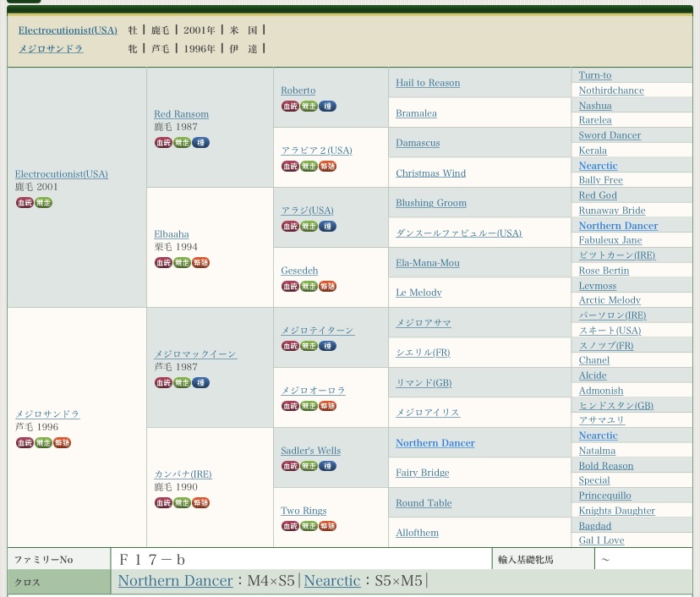Viewport: 700px width, 597px height.
Task: Click green race record badge under Gesedeh
Action: click(309, 287)
